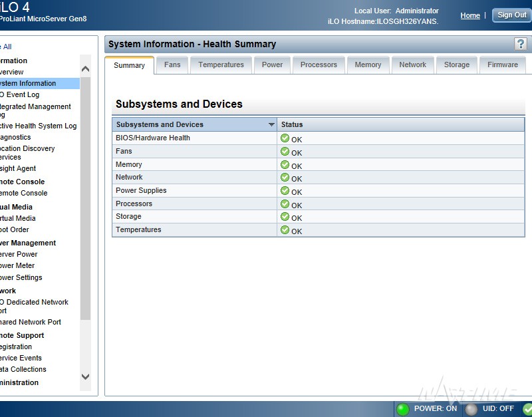Click the health status check icon in footer
The image size is (532, 417).
click(x=527, y=409)
